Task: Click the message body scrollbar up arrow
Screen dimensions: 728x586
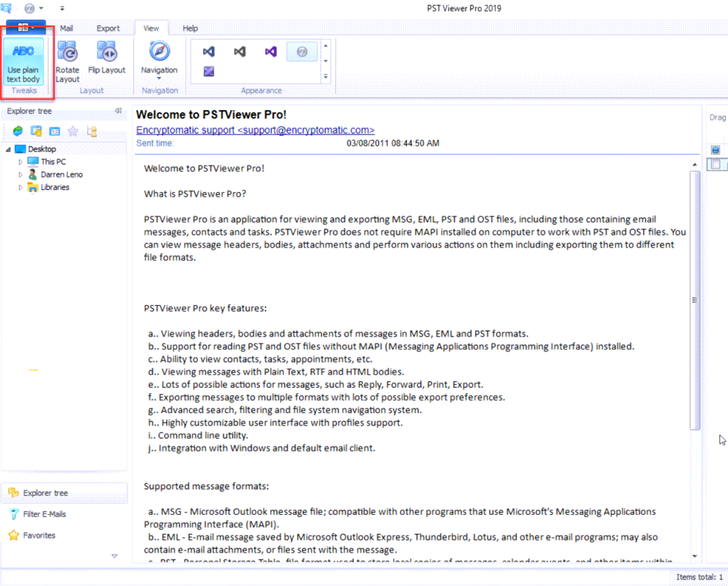Action: 695,165
